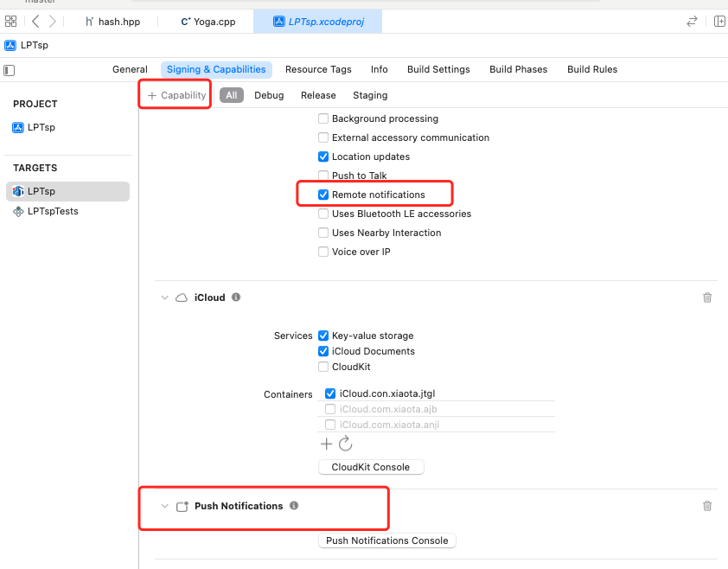
Task: Toggle the targets list sidebar icon
Action: [x=10, y=69]
